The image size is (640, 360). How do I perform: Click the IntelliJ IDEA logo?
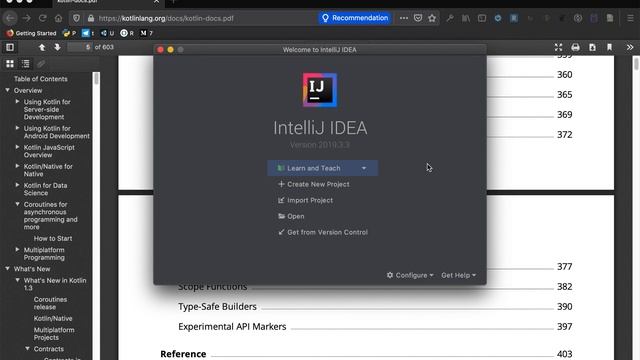pos(320,90)
